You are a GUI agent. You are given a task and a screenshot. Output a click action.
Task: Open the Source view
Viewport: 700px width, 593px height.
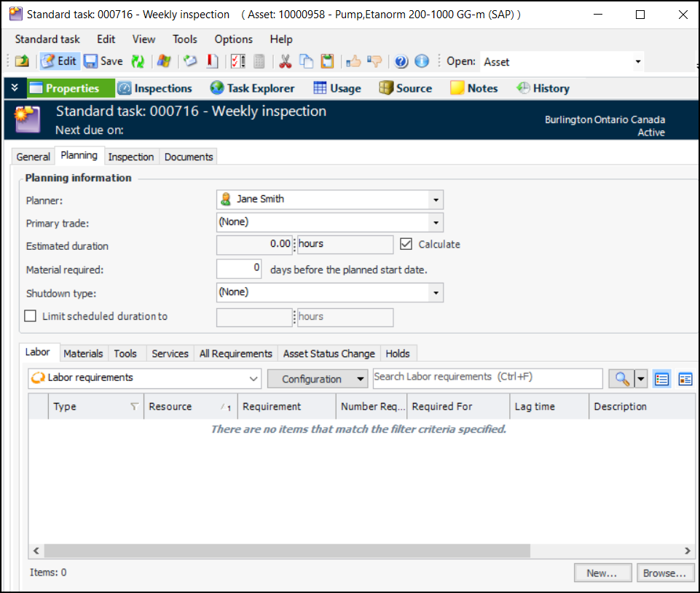pos(405,88)
